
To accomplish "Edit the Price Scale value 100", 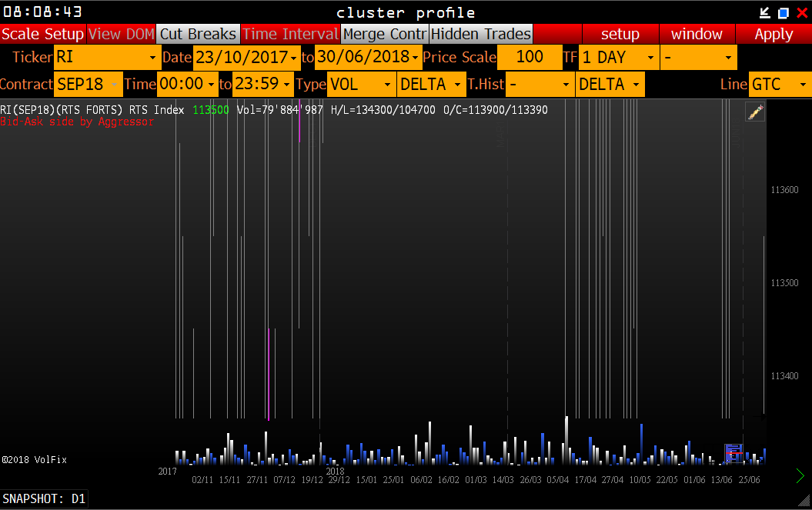I will (x=530, y=57).
